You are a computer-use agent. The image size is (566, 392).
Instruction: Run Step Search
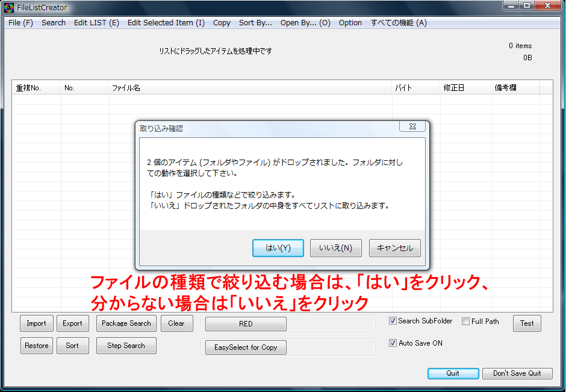point(126,345)
